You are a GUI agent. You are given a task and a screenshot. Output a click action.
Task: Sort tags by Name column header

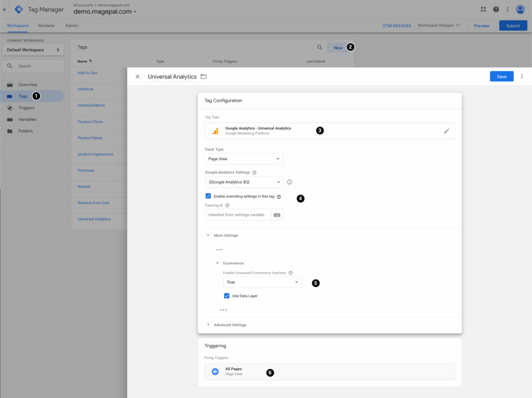(x=85, y=61)
